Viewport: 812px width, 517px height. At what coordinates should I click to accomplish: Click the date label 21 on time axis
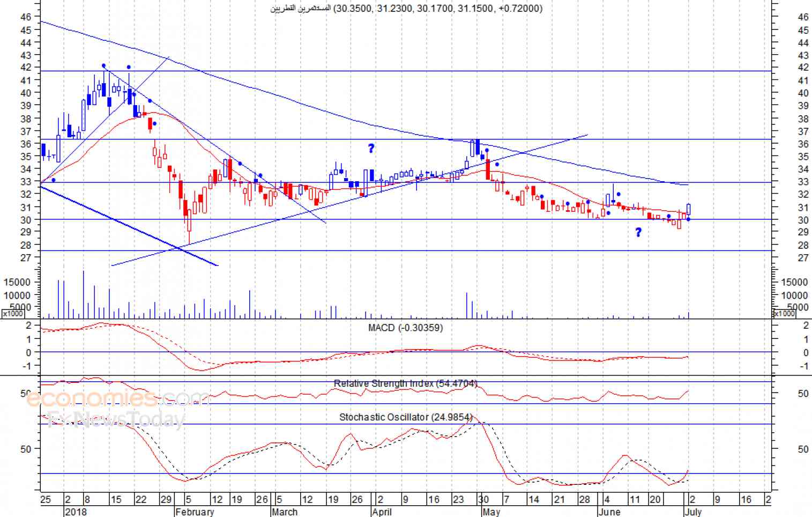pos(559,499)
